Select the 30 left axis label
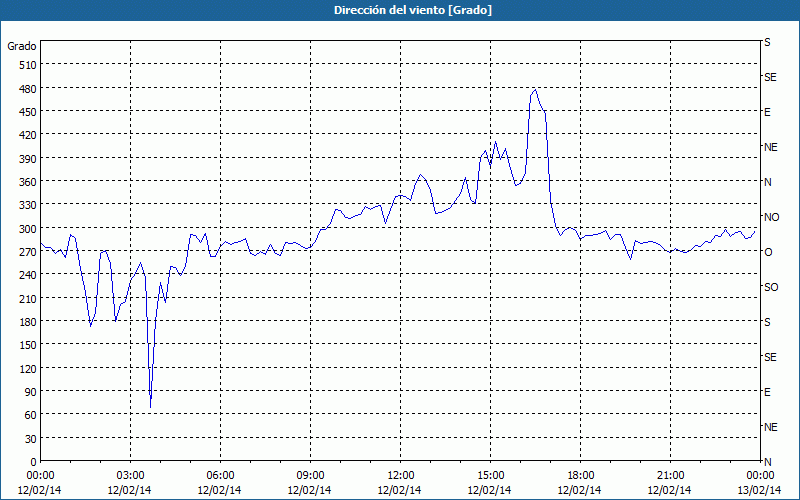The height and width of the screenshot is (500, 800). tap(31, 438)
